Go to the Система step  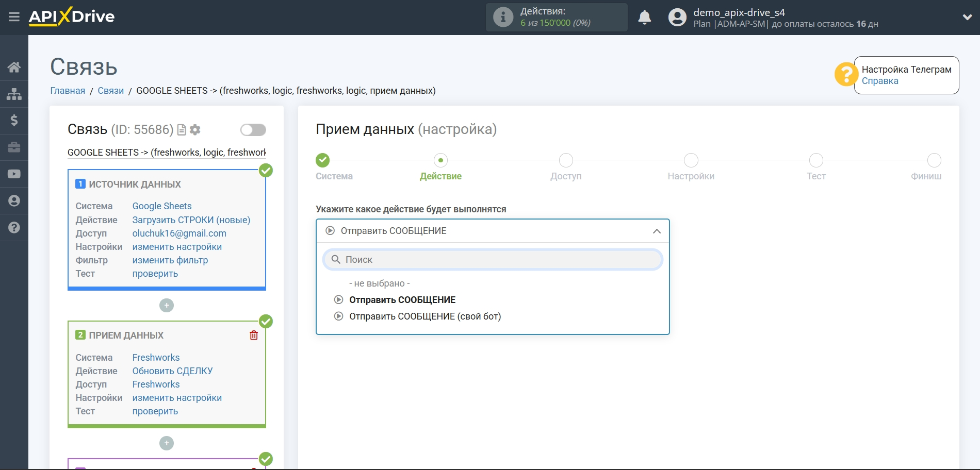coord(323,161)
